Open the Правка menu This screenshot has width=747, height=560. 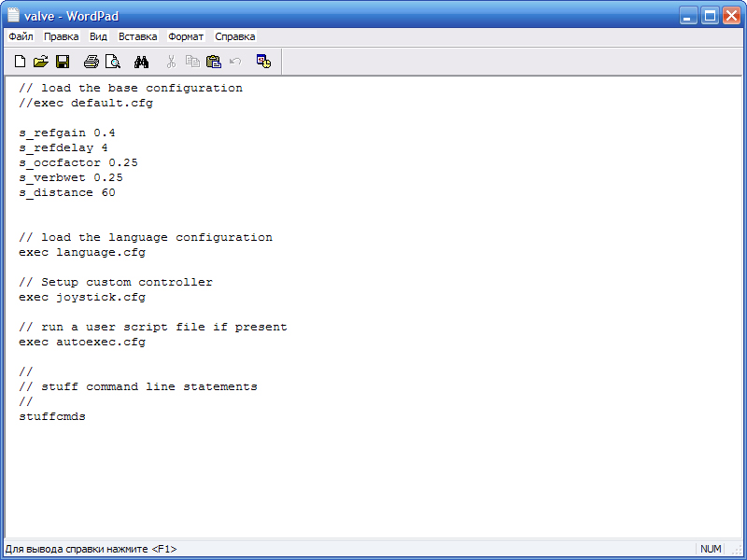click(61, 36)
